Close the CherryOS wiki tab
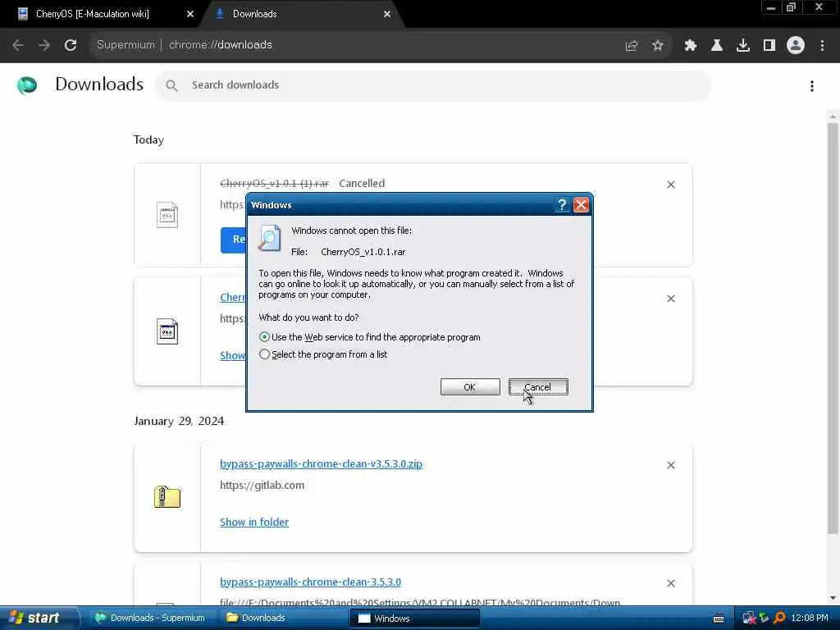Screen dimensions: 840x630 [190, 15]
